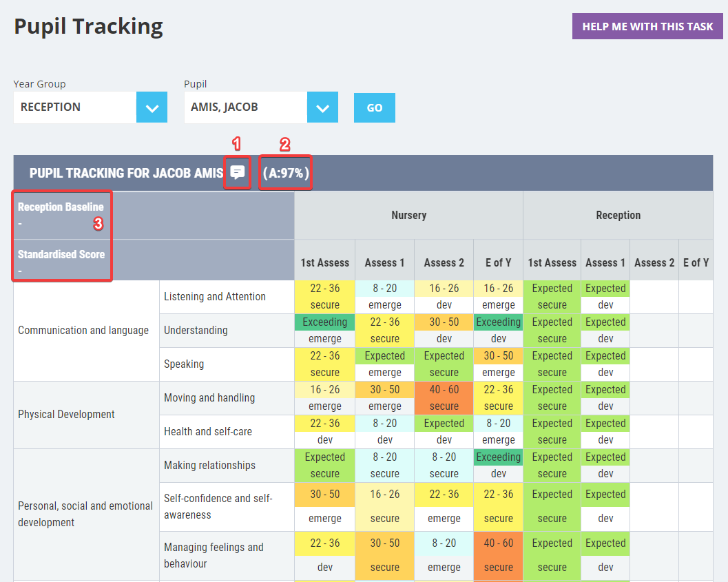View the Reception Baseline standardised score panel
Image resolution: width=728 pixels, height=582 pixels.
point(62,234)
